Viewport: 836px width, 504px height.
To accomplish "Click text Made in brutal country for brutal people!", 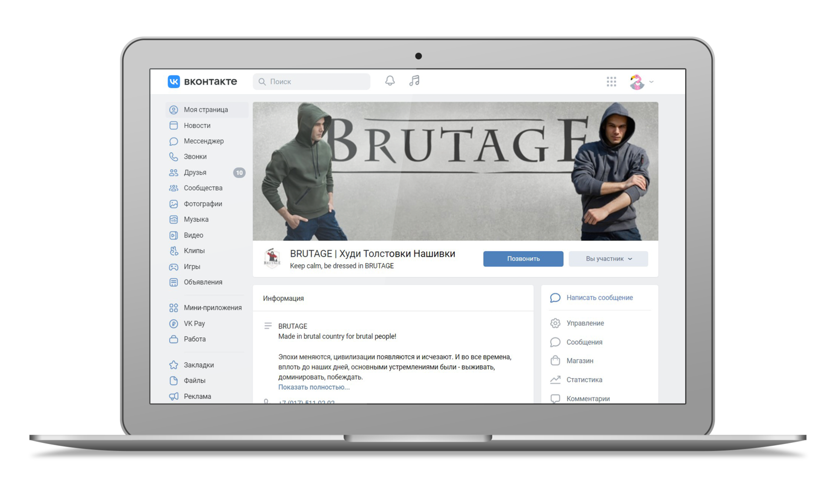I will [337, 336].
